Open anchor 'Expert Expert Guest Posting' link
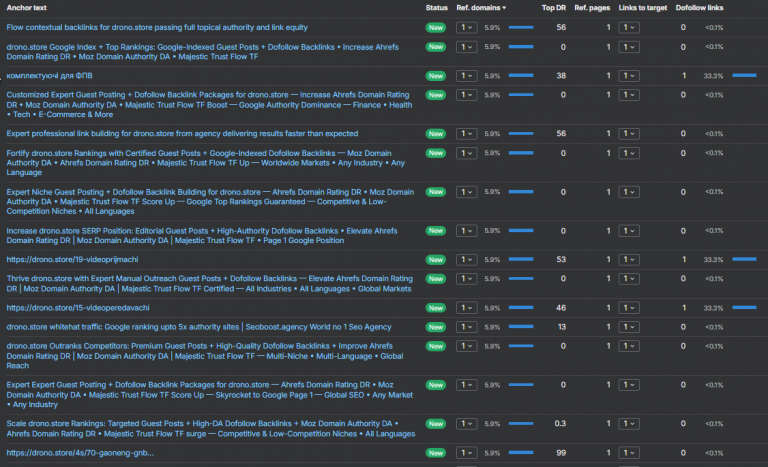This screenshot has height=467, width=768. (210, 394)
